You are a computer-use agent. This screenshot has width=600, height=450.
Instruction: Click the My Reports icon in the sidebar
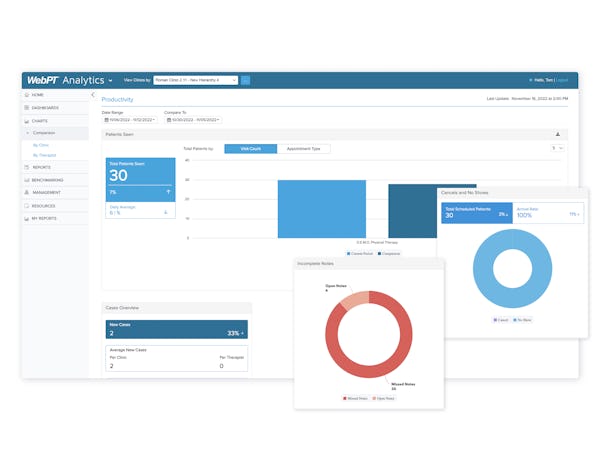(x=26, y=218)
